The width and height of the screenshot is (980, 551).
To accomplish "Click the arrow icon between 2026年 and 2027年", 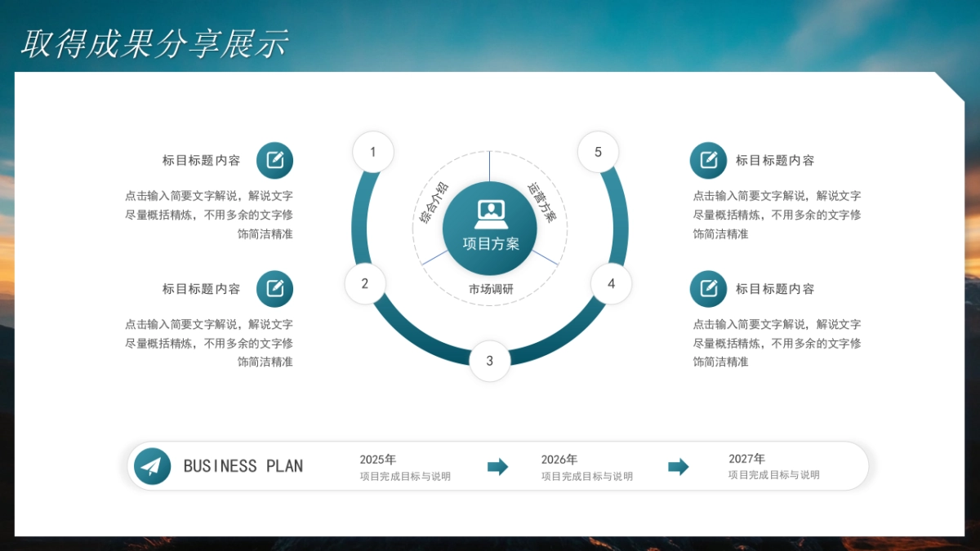I will 678,466.
